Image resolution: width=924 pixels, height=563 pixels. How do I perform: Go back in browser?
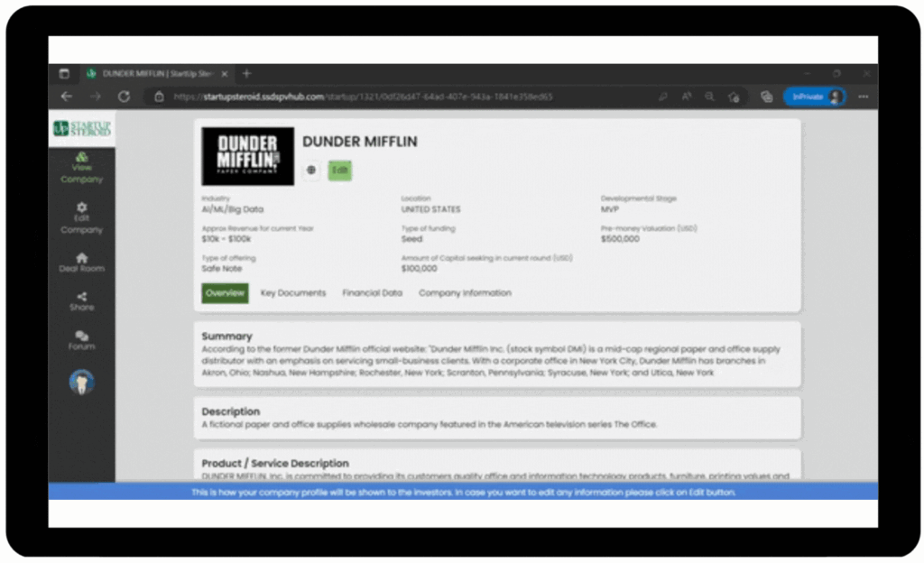[67, 97]
